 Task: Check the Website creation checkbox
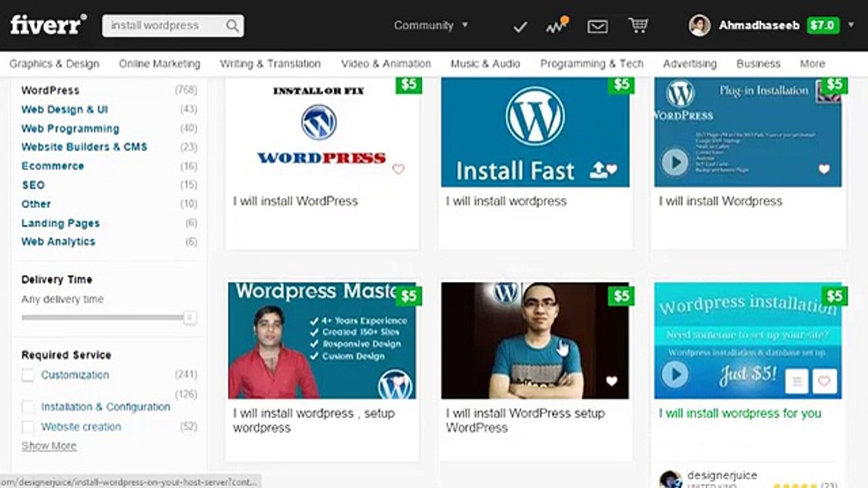click(28, 427)
